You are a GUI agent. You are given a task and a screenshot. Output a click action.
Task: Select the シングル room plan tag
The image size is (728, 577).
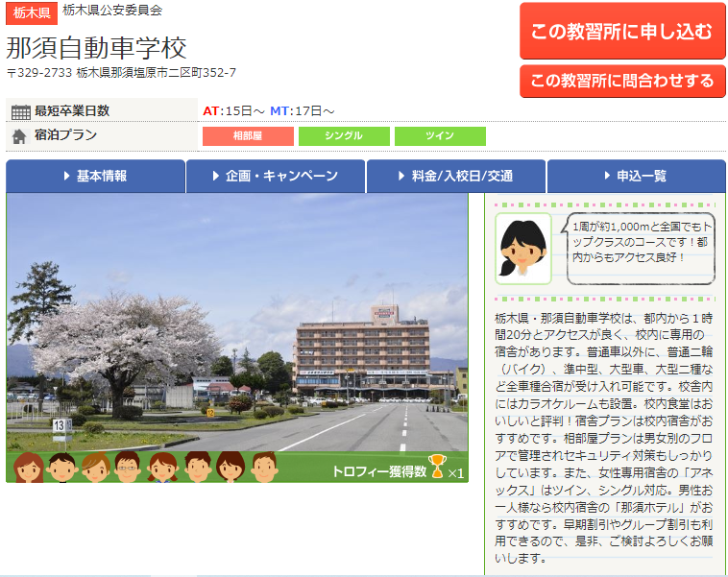coord(344,136)
